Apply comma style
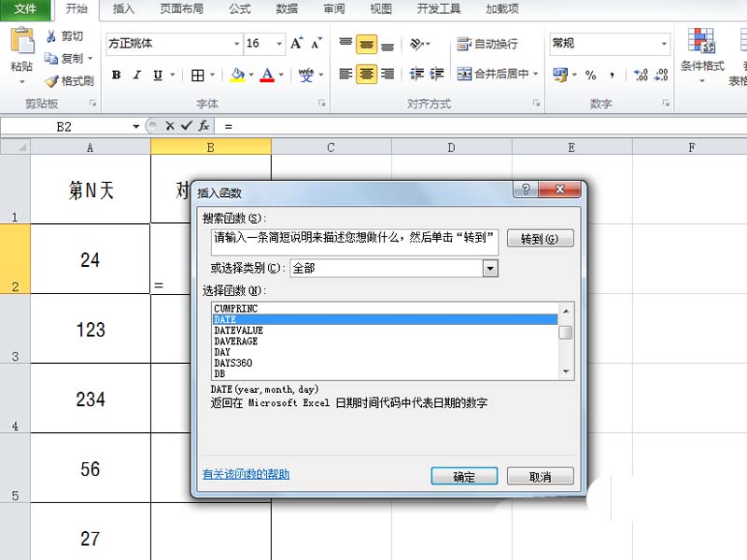 click(x=612, y=75)
